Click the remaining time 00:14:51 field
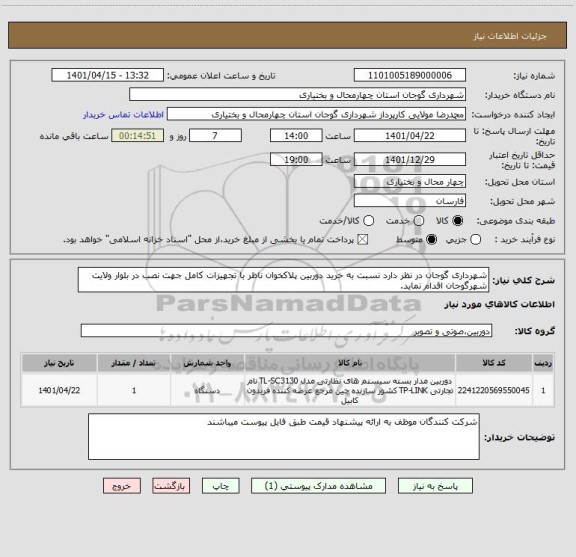 click(x=137, y=136)
